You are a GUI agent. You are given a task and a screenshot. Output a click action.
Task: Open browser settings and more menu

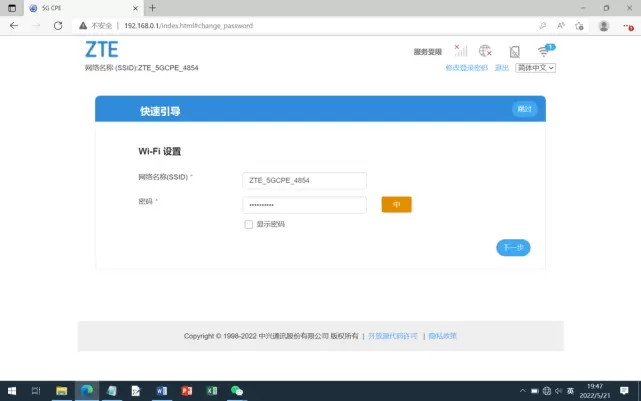(627, 25)
